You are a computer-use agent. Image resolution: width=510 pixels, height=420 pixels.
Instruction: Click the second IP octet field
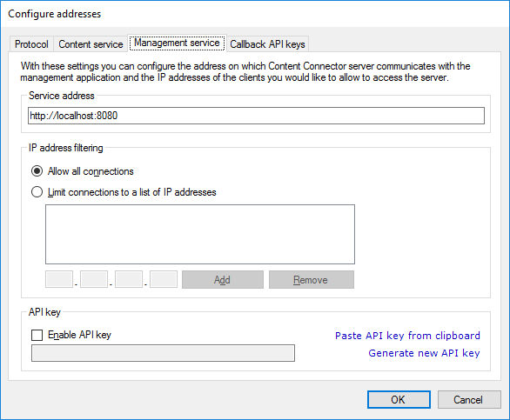click(x=94, y=279)
